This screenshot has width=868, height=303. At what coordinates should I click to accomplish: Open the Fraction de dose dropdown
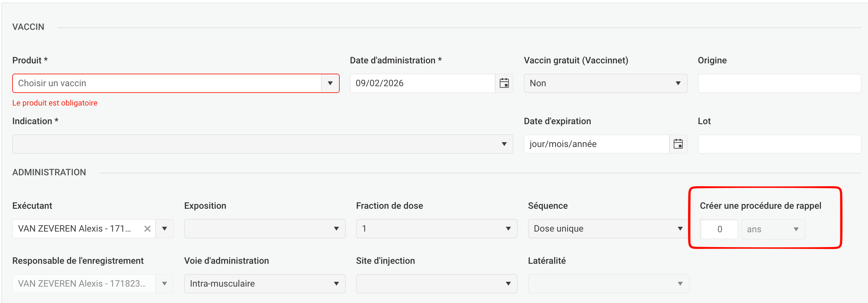point(436,229)
